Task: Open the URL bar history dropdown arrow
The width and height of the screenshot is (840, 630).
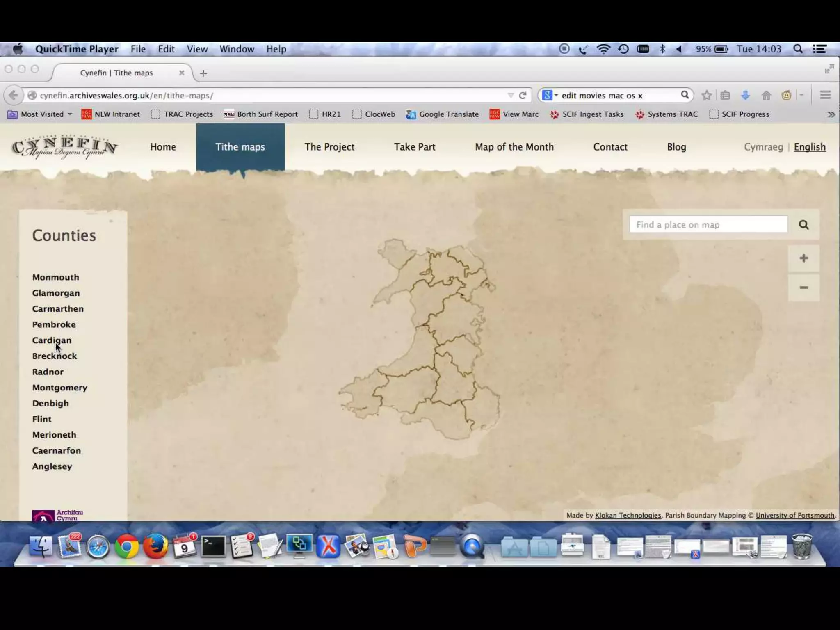Action: tap(511, 96)
